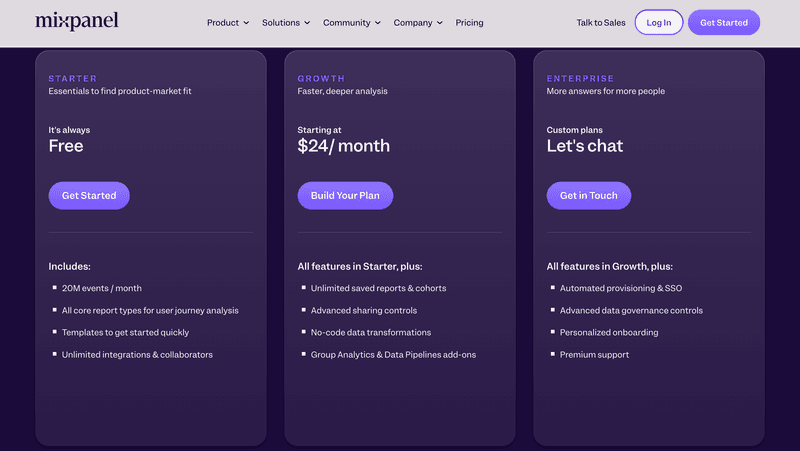Click 'Templates to get started quickly'
Screen dimensions: 800x451
[x=125, y=332]
